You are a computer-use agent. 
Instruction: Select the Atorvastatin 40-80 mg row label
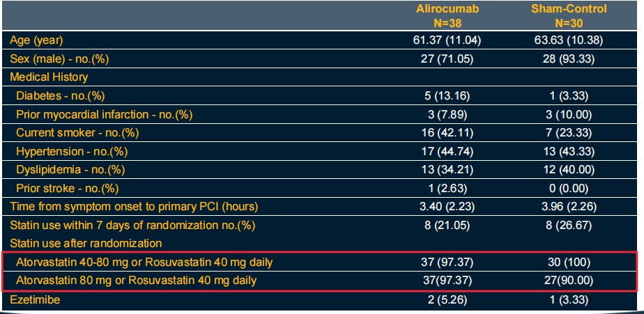coord(144,262)
